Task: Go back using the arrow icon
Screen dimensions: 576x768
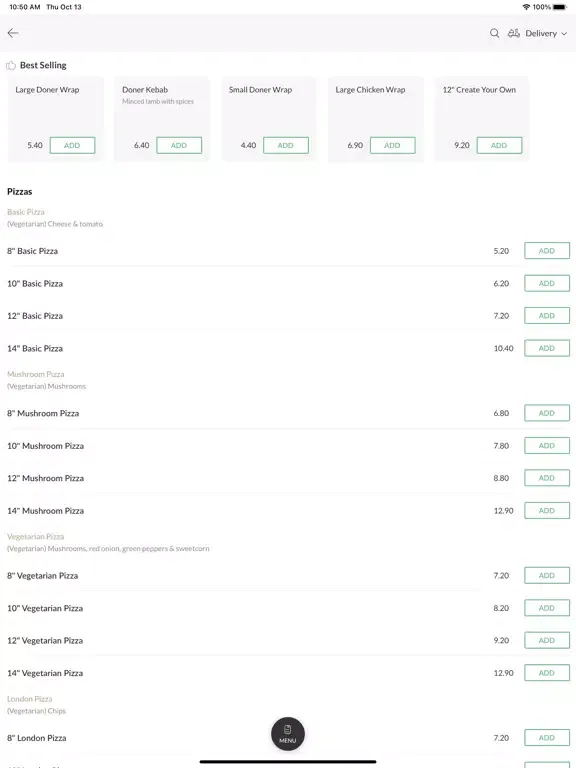Action: [13, 33]
